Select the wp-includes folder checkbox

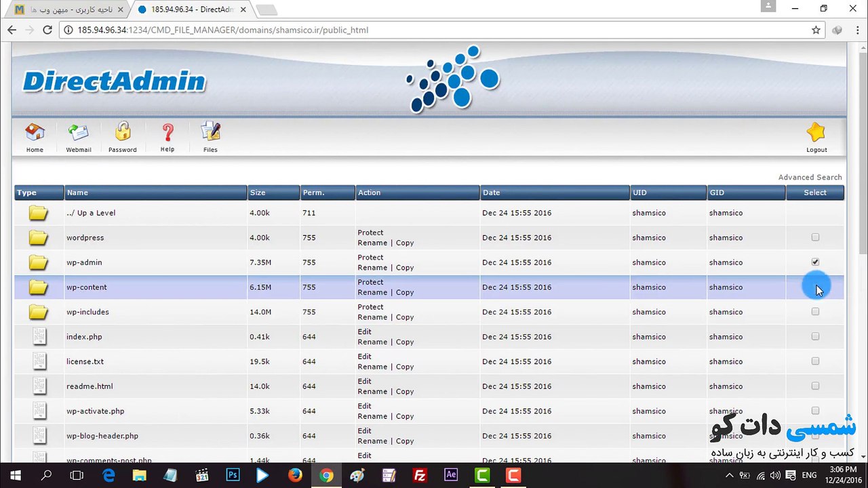[815, 312]
